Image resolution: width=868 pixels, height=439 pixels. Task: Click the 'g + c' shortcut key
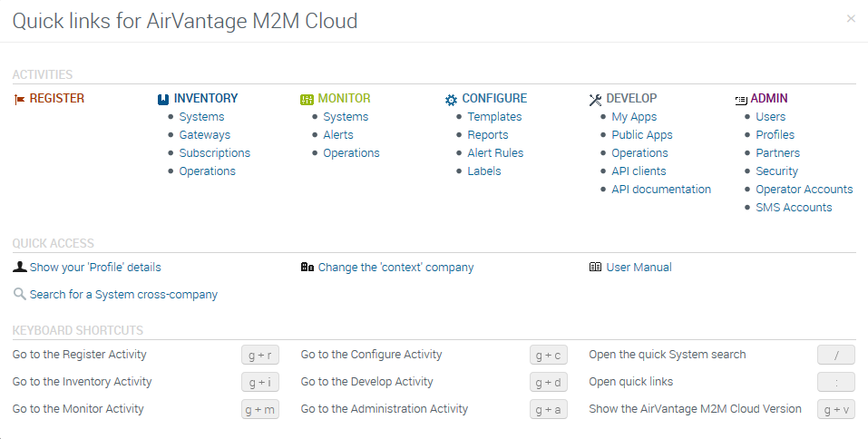coord(549,355)
